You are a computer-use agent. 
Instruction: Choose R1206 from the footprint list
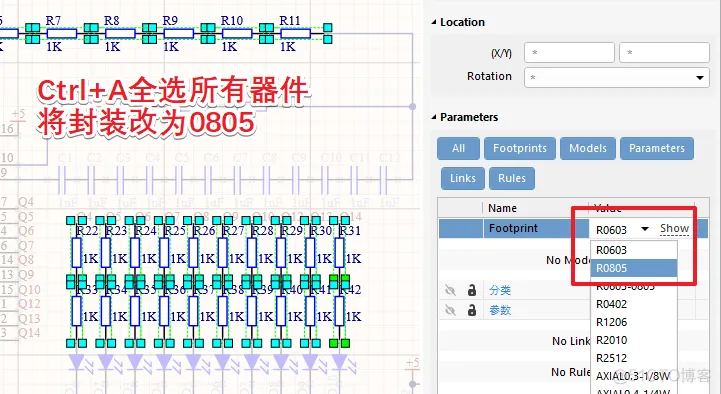634,322
